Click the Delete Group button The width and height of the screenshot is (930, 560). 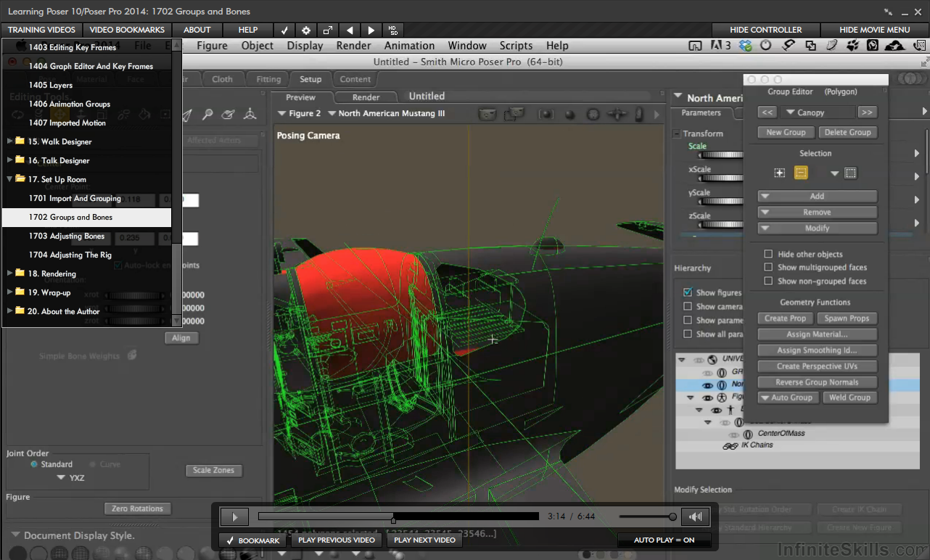pyautogui.click(x=848, y=133)
